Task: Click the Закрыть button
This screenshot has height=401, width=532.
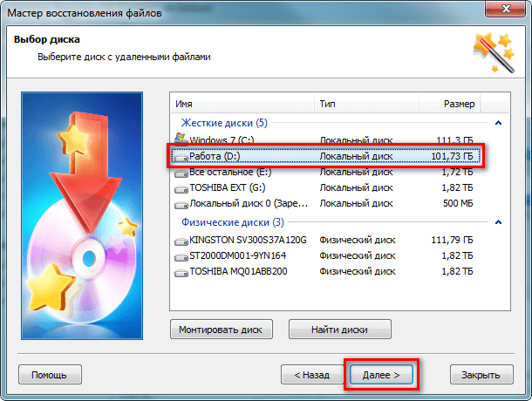Action: point(481,375)
